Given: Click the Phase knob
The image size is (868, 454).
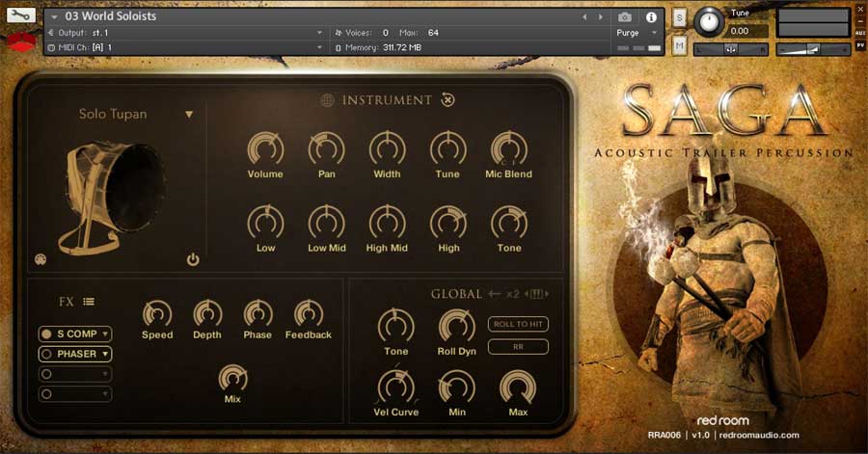Looking at the screenshot, I should 258,314.
